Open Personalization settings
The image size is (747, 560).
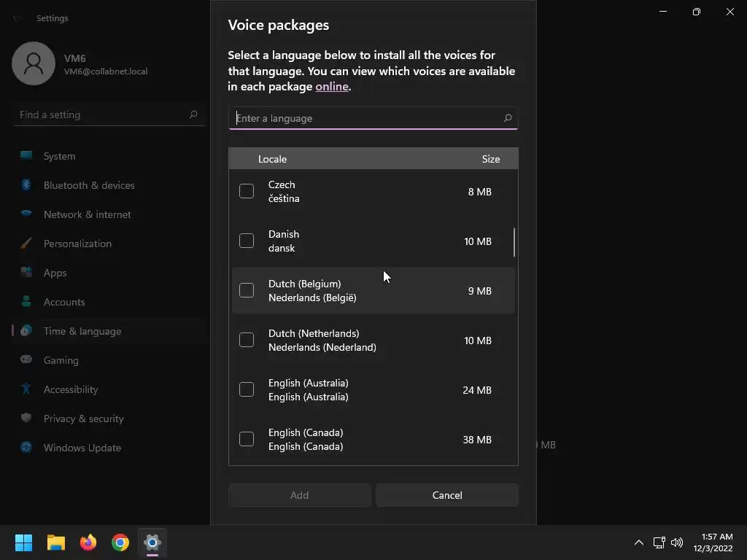[109, 244]
